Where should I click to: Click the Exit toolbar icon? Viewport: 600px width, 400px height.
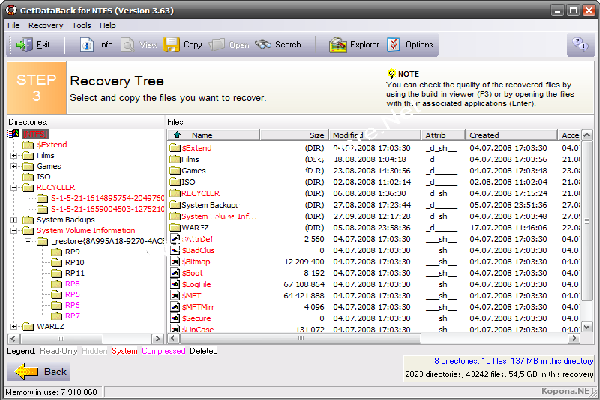(24, 45)
